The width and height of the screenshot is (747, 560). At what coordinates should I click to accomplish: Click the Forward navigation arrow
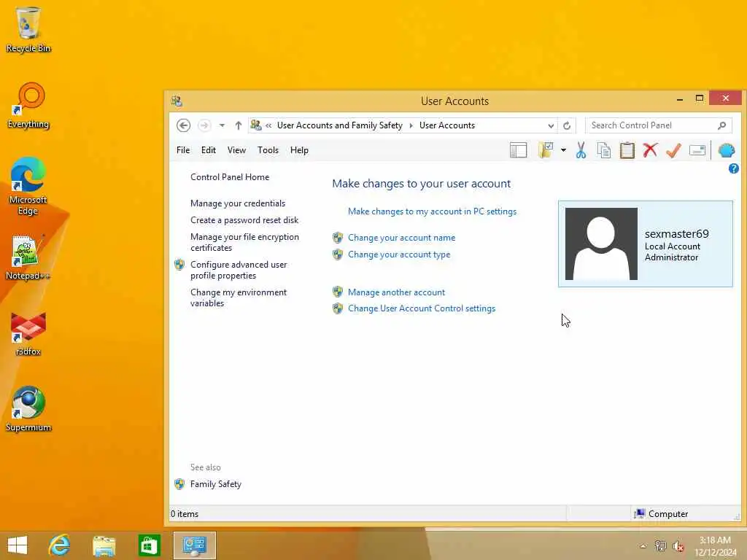coord(204,125)
